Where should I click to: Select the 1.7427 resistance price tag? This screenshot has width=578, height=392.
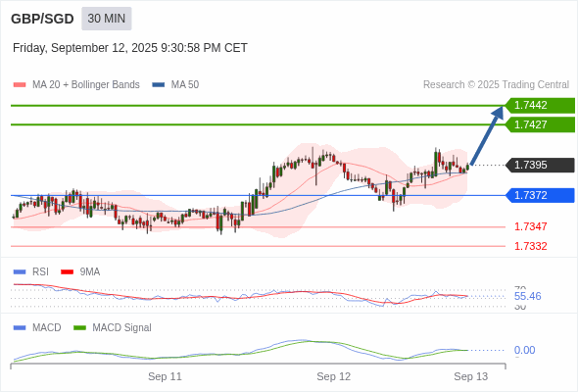(x=540, y=124)
